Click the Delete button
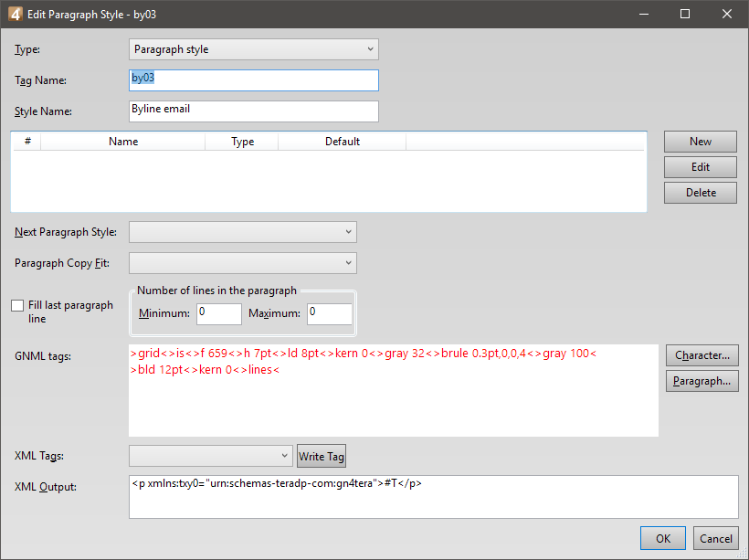 point(701,193)
